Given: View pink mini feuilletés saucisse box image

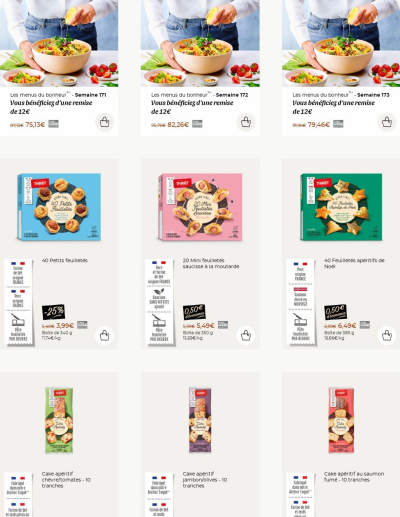Looking at the screenshot, I should pos(200,207).
